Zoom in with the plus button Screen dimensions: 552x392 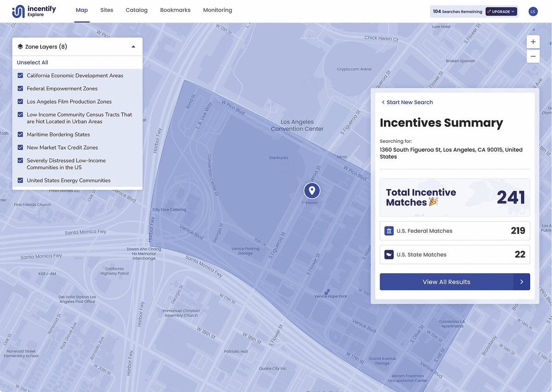coord(533,42)
